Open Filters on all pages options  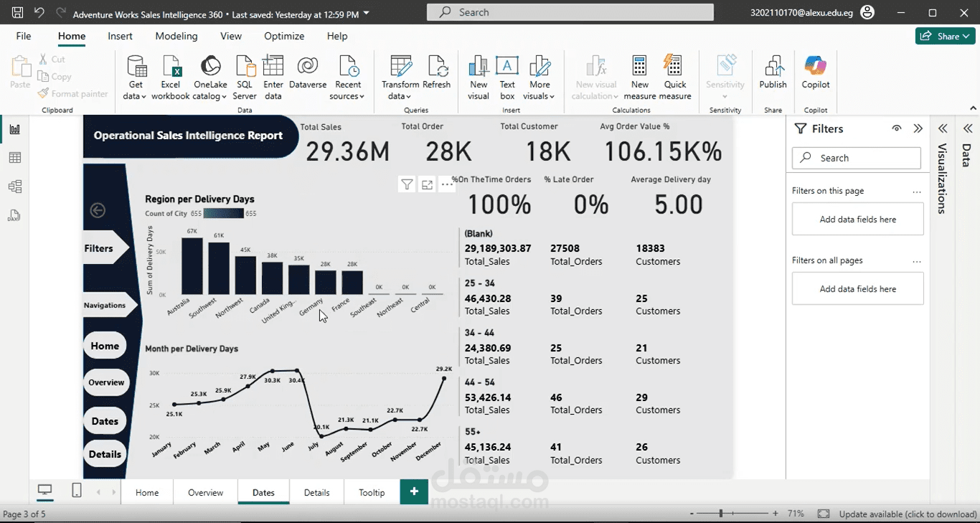[x=917, y=261]
